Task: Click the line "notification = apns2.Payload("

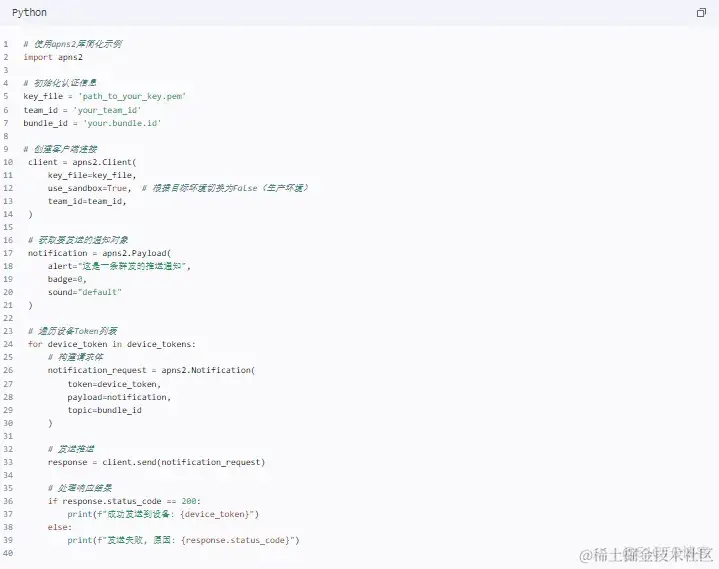Action: (x=100, y=253)
